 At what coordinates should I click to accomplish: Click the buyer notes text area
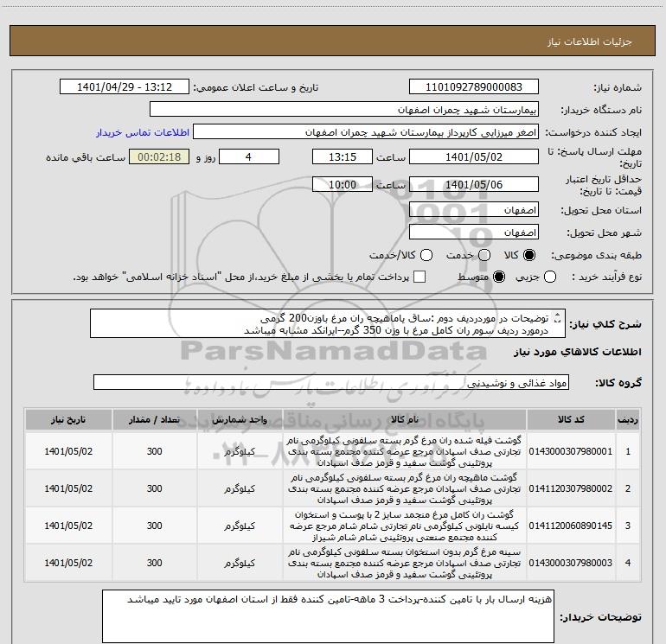click(x=328, y=616)
